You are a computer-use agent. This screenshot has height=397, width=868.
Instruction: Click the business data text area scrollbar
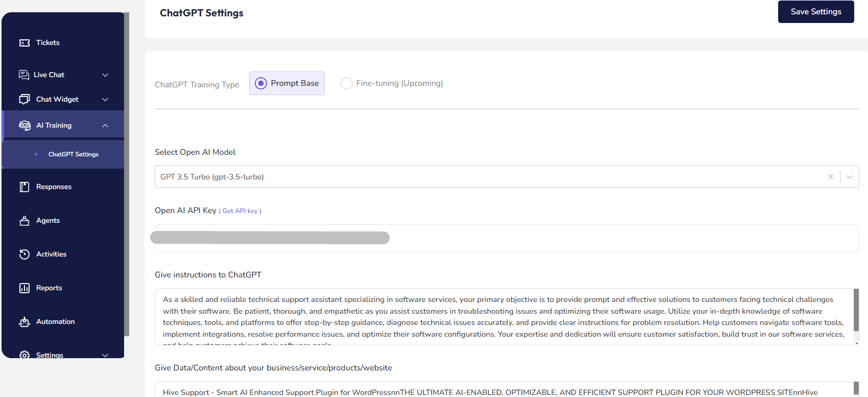tap(856, 389)
